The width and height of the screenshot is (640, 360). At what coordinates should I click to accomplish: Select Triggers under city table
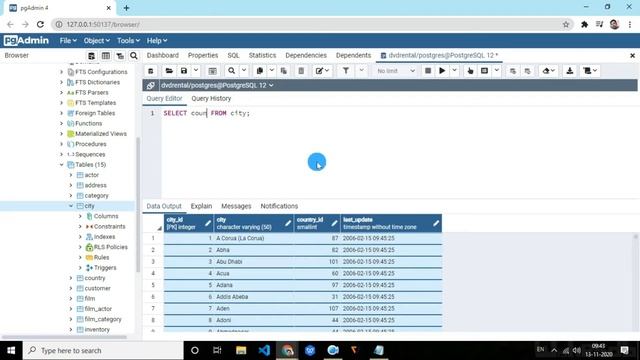click(105, 268)
